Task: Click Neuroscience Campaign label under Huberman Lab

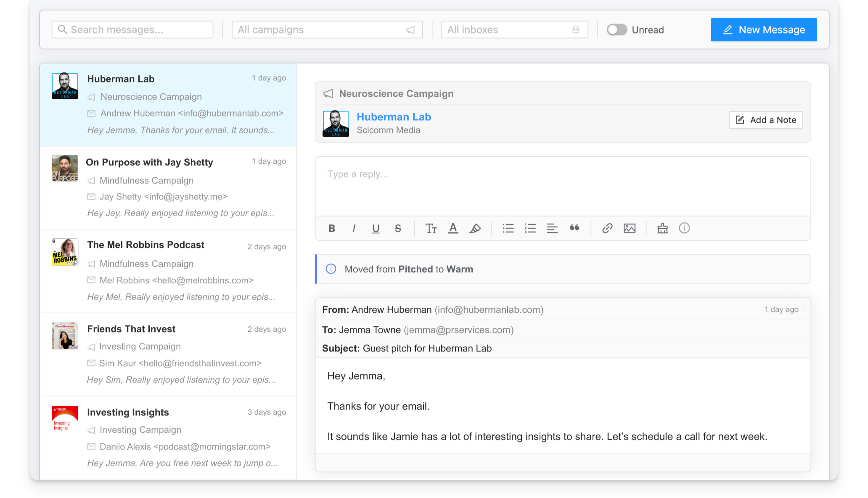Action: tap(151, 97)
